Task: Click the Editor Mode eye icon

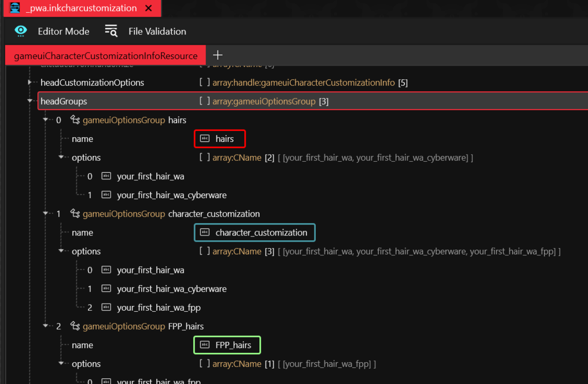Action: tap(21, 31)
